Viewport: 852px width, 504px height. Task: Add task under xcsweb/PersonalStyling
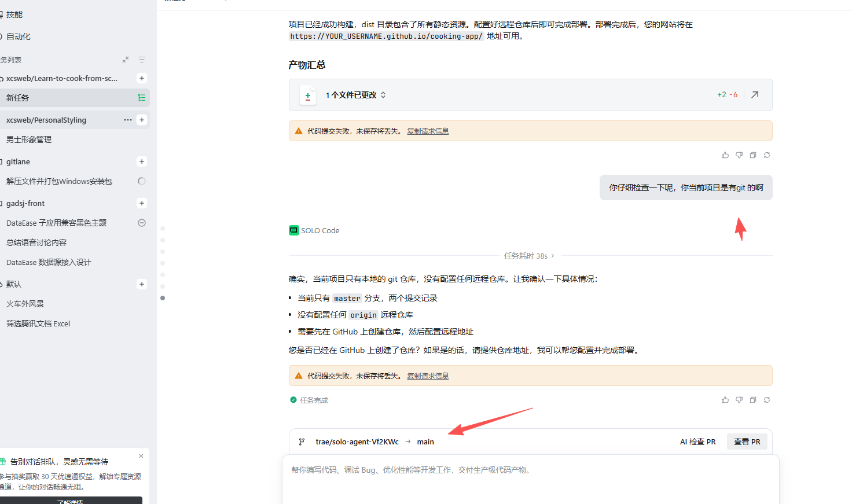pos(142,120)
